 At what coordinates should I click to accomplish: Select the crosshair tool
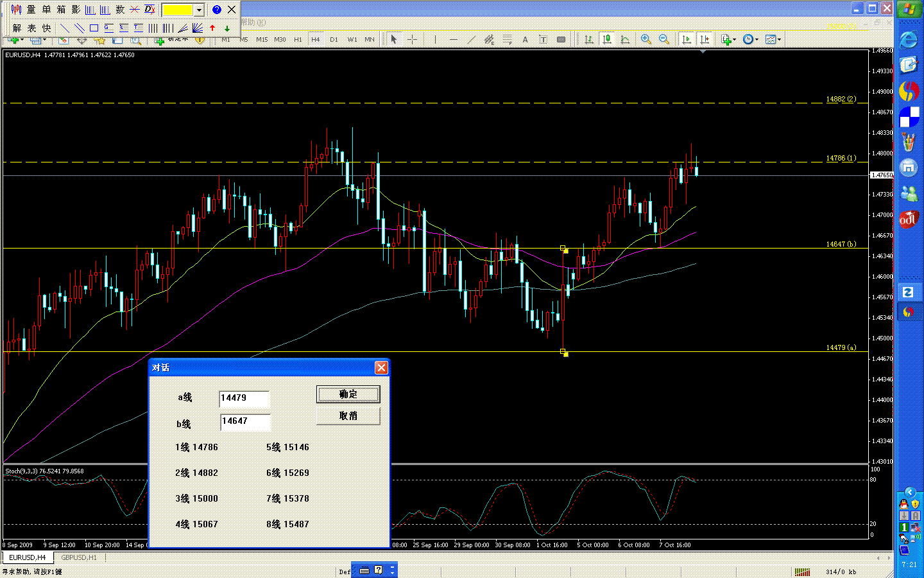[412, 40]
